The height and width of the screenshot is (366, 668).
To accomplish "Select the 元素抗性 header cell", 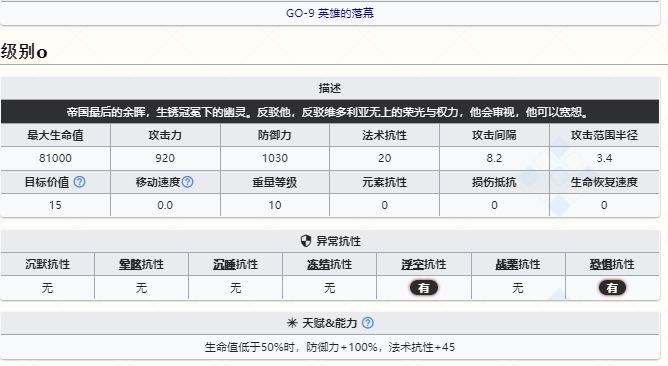I will pos(384,182).
